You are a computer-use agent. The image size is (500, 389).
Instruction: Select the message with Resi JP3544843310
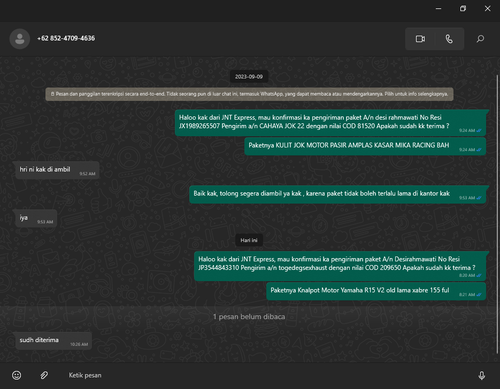click(340, 266)
